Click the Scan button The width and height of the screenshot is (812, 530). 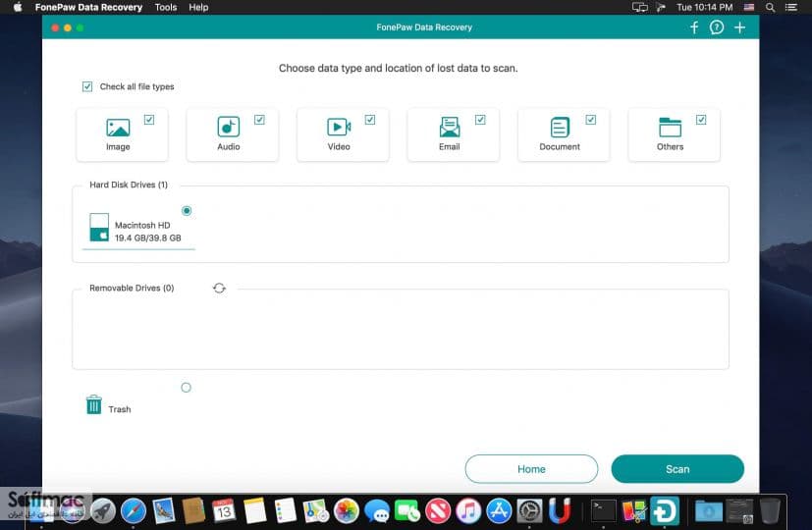point(677,469)
